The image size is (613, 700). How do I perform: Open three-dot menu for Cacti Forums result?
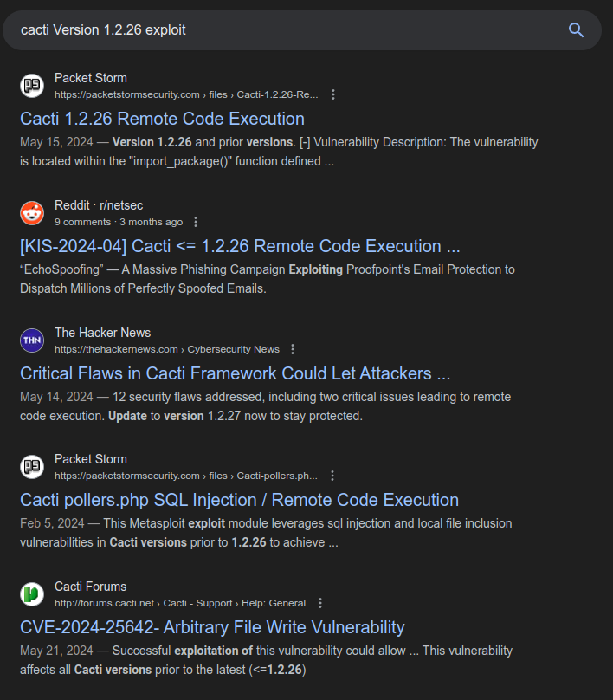pyautogui.click(x=320, y=603)
